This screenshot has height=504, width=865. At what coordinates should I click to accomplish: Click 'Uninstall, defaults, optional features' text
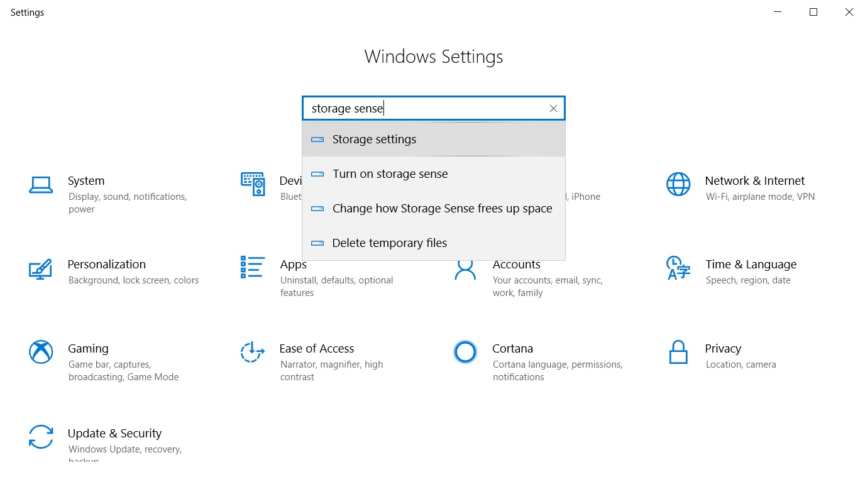point(337,287)
